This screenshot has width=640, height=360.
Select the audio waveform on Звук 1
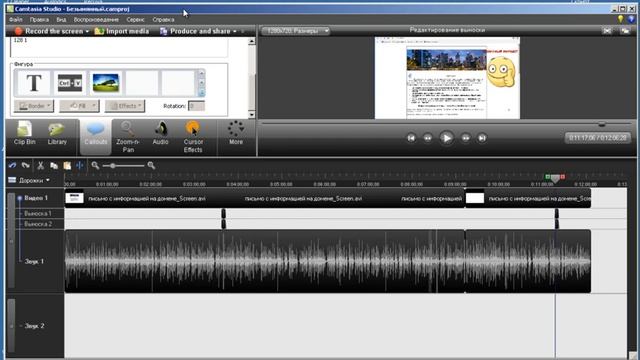(328, 261)
